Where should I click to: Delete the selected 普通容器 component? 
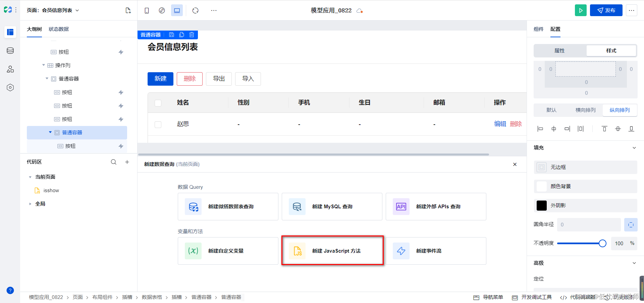192,35
